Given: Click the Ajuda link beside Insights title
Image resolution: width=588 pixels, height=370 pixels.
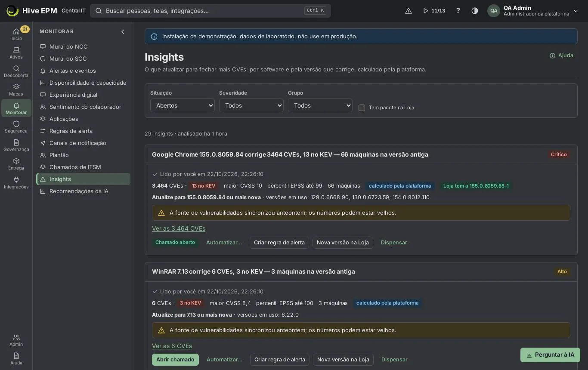Looking at the screenshot, I should 561,55.
